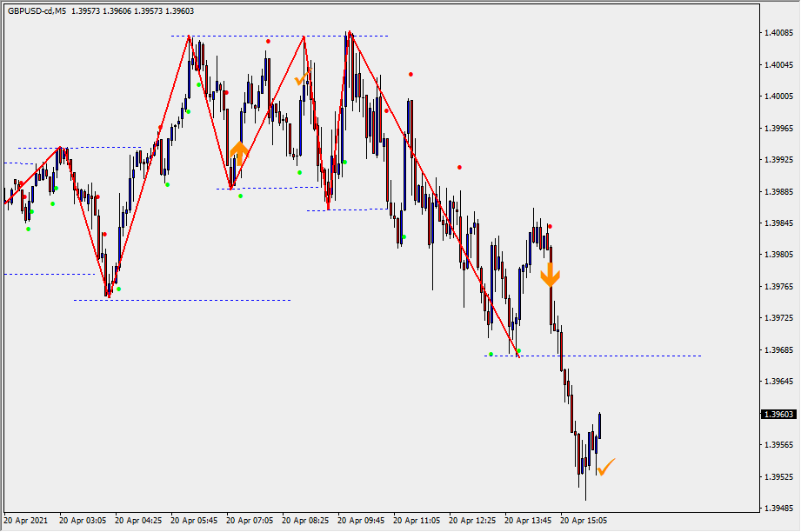Click the orange up arrow buy signal

click(x=239, y=153)
